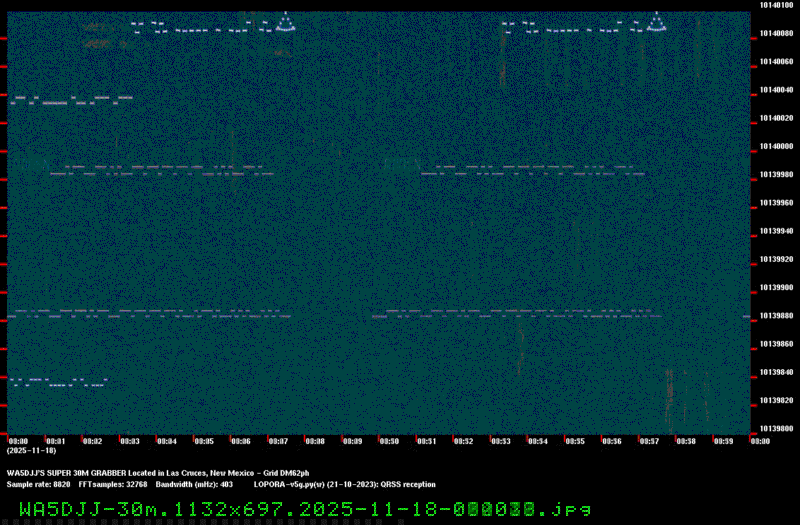Select the 00:57 time marker
Viewport: 800px width, 525px height.
point(649,441)
